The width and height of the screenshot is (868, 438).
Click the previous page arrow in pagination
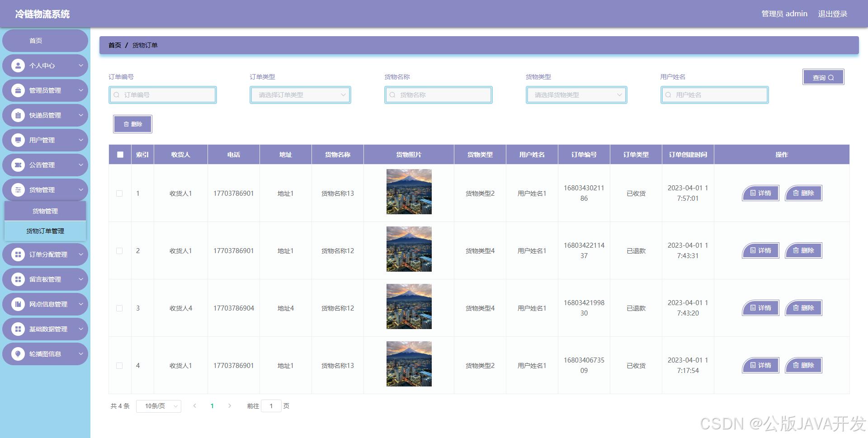195,406
